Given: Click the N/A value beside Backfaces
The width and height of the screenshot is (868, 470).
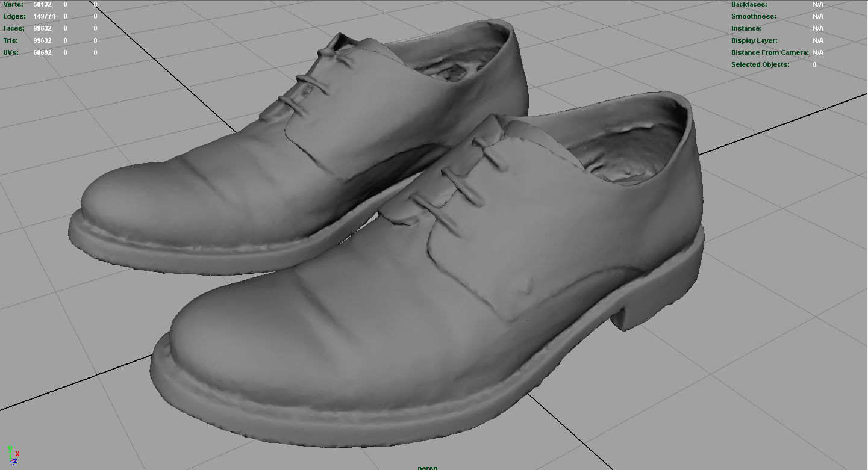Looking at the screenshot, I should (x=818, y=4).
